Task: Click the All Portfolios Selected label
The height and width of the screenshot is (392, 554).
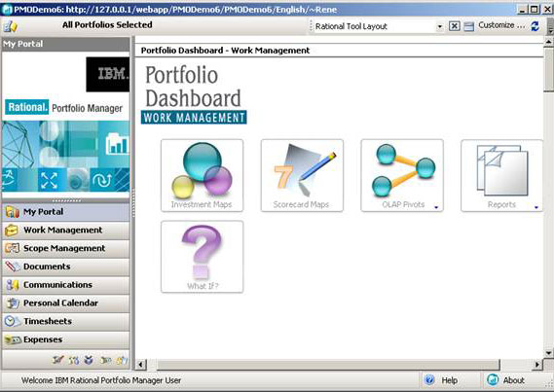Action: pyautogui.click(x=107, y=25)
